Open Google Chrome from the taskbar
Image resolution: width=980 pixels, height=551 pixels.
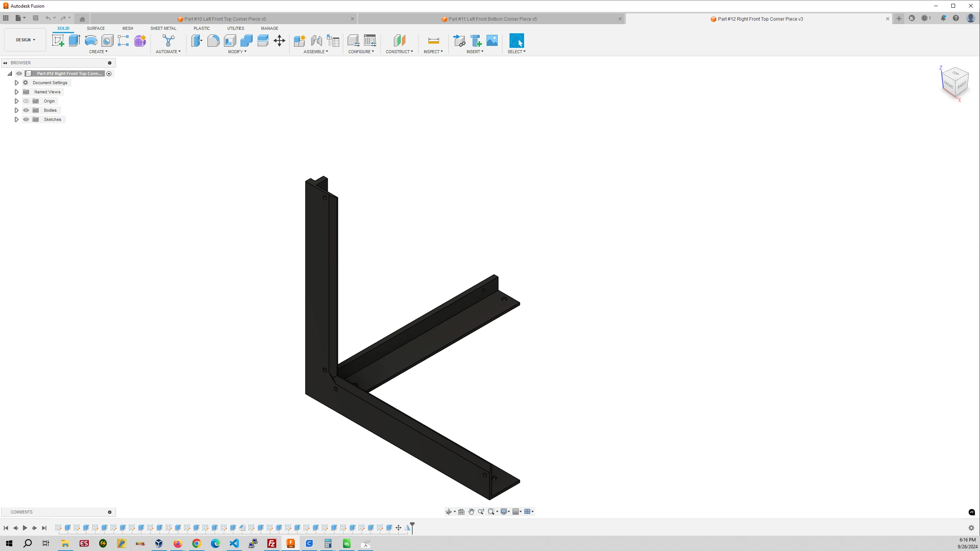[x=196, y=543]
